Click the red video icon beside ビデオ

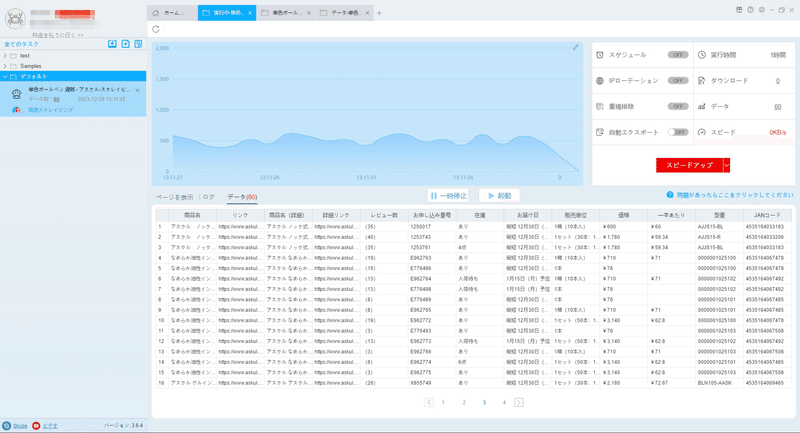(36, 426)
